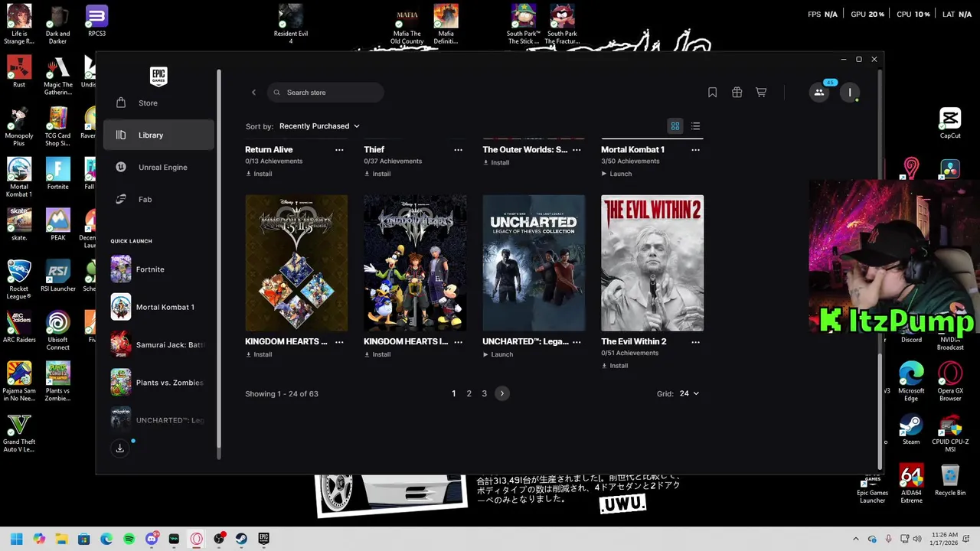Focus the Search store field
980x551 pixels.
tap(325, 93)
